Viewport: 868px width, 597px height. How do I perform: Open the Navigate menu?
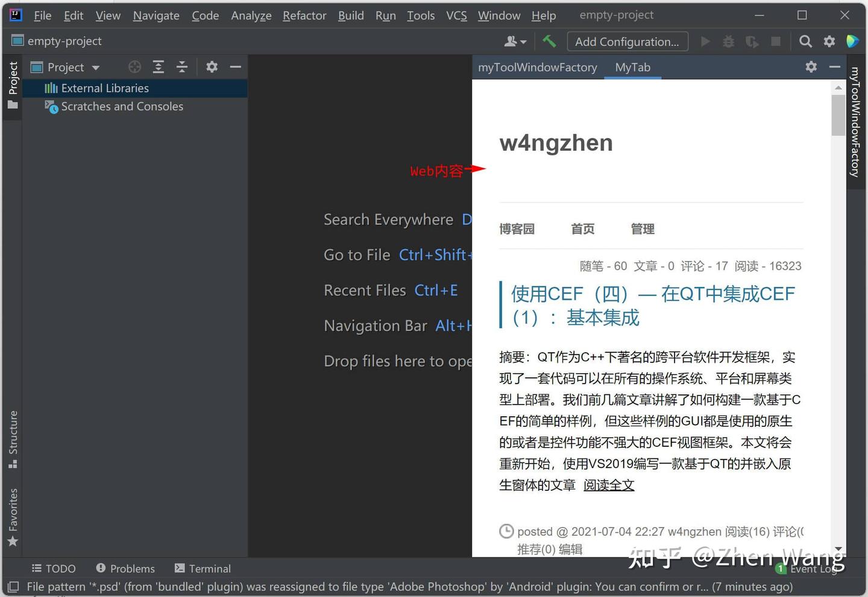156,16
